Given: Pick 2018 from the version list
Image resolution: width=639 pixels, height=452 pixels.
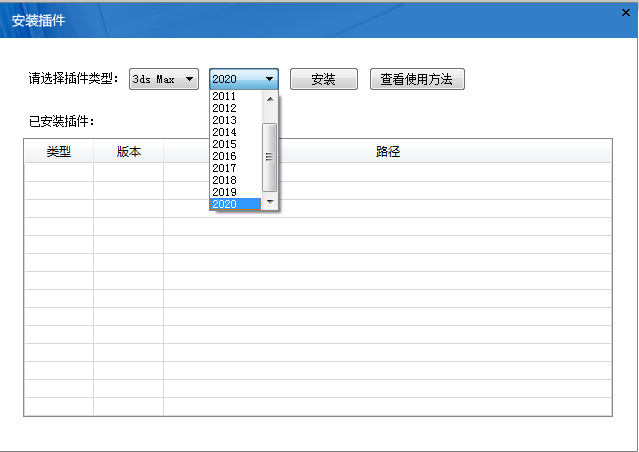Looking at the screenshot, I should (225, 180).
